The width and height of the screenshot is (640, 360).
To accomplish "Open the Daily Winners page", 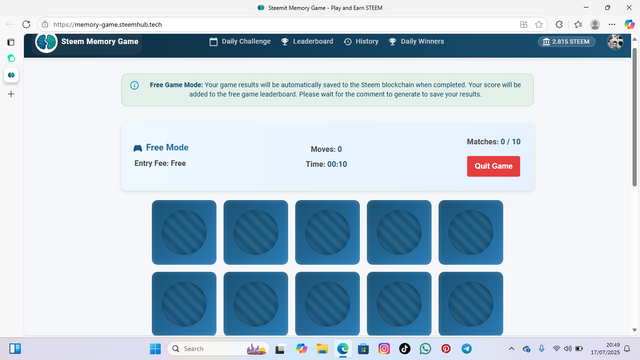I will [x=416, y=42].
